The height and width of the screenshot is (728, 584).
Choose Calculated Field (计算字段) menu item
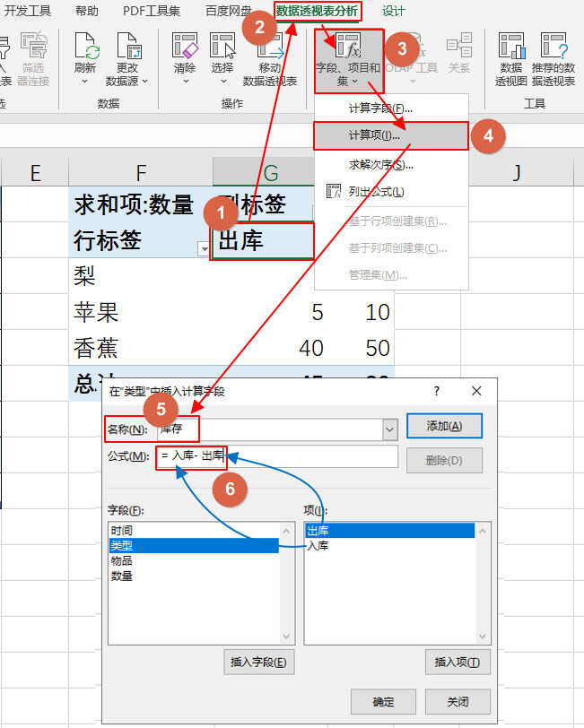tap(391, 108)
